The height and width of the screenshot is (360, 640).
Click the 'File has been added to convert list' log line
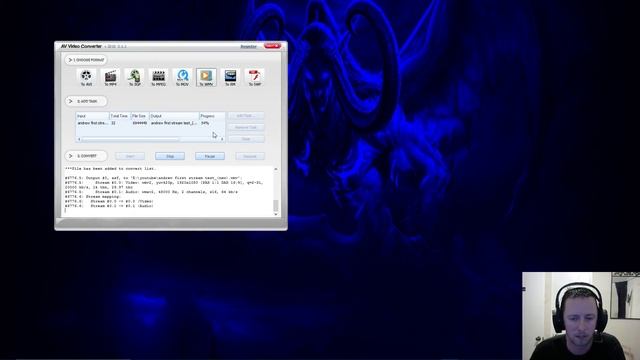tap(110, 169)
